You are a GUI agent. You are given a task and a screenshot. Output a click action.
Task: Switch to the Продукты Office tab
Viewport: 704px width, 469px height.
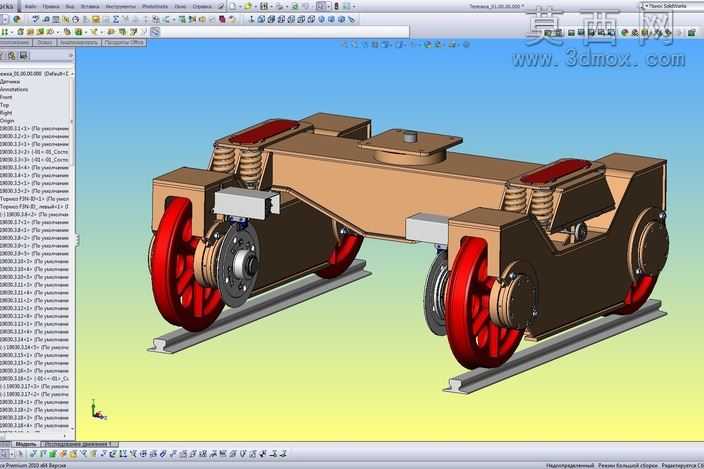tap(124, 43)
